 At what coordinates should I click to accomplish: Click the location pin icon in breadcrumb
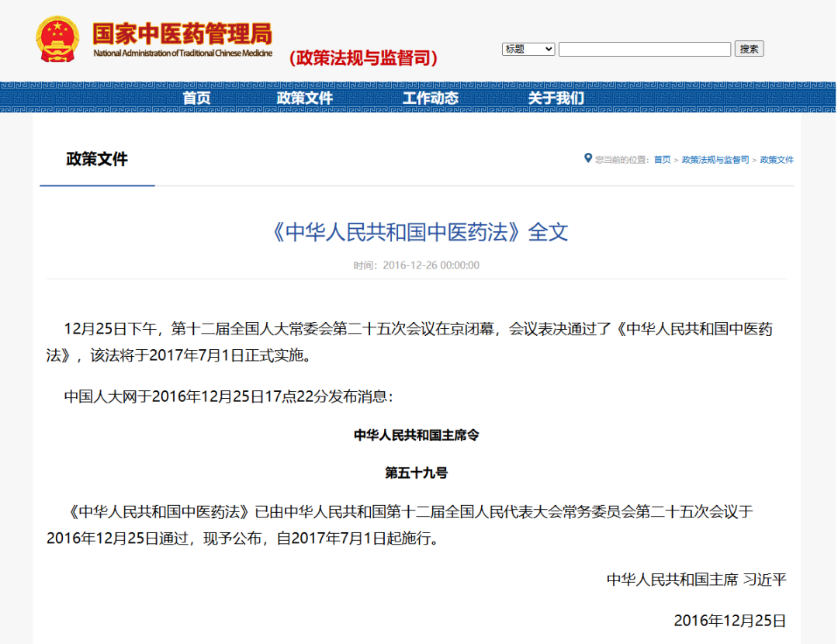tap(587, 158)
